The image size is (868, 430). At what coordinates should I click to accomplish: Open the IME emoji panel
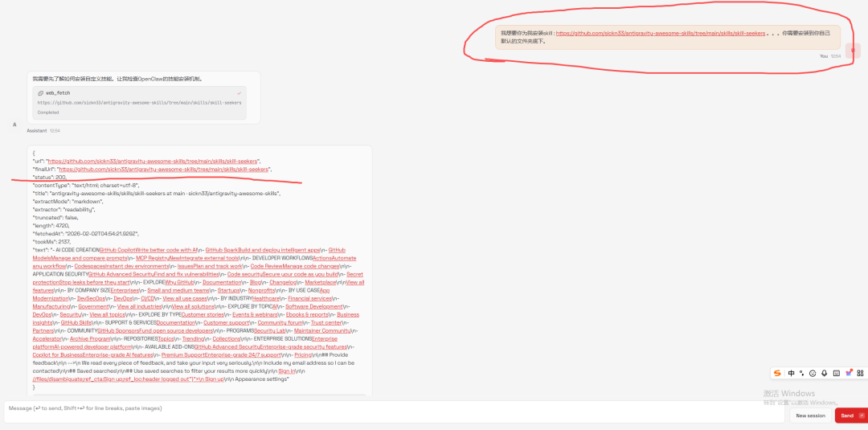pyautogui.click(x=813, y=373)
